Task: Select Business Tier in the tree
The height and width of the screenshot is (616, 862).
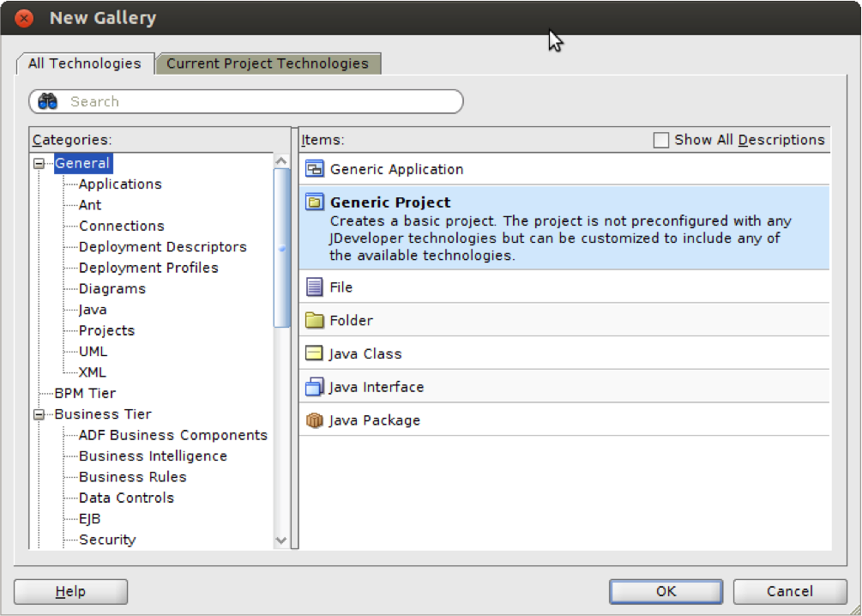Action: (x=103, y=414)
